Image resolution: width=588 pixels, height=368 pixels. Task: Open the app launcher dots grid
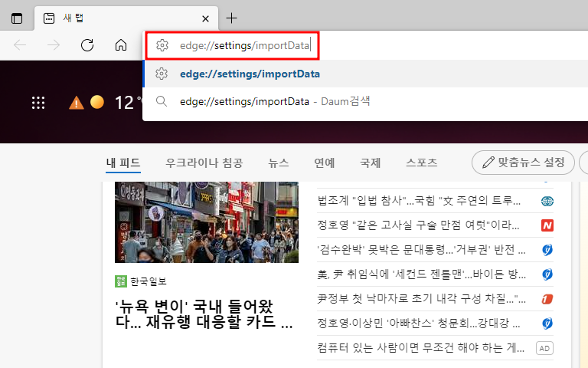coord(38,103)
